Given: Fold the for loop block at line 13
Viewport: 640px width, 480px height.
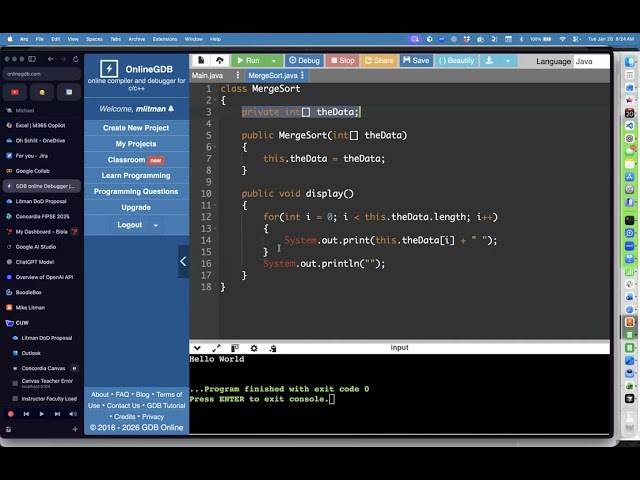Looking at the screenshot, I should pyautogui.click(x=216, y=229).
